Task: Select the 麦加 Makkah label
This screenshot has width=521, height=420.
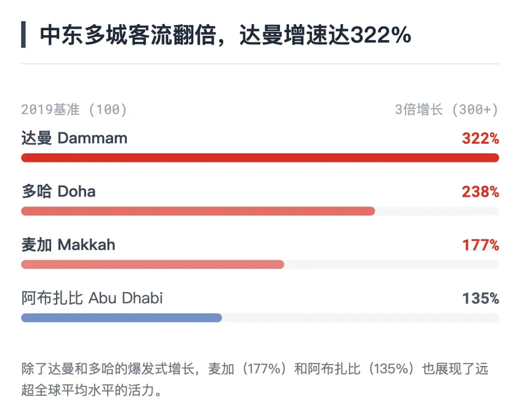Action: tap(69, 245)
